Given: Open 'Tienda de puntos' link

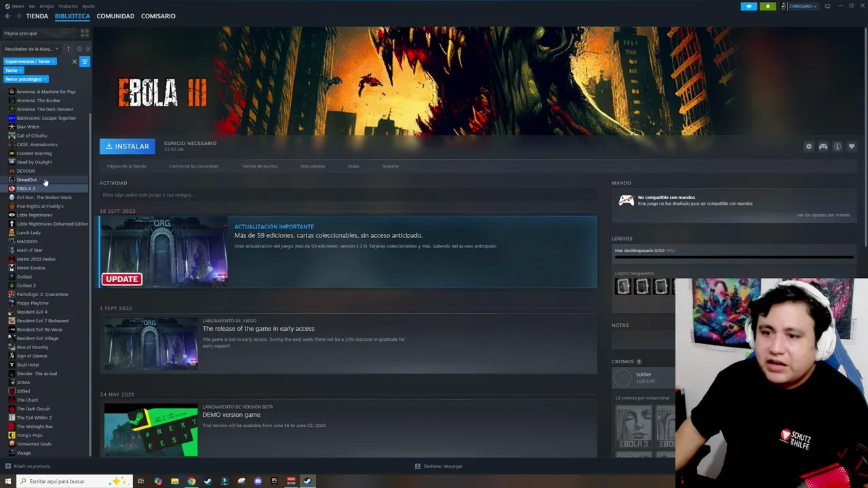Looking at the screenshot, I should point(259,166).
